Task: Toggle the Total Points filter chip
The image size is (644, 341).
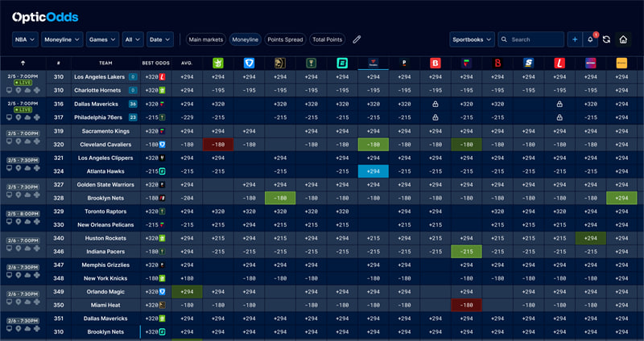Action: (x=327, y=39)
